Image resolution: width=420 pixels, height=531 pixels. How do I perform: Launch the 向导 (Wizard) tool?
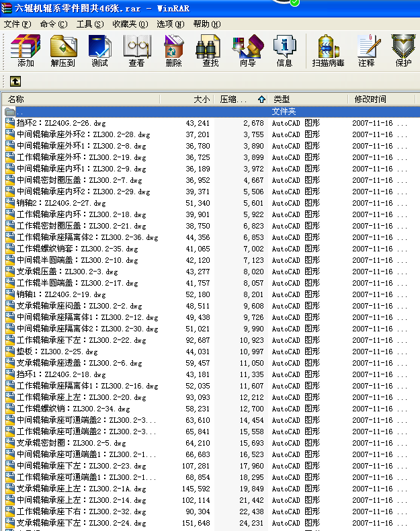pos(248,50)
